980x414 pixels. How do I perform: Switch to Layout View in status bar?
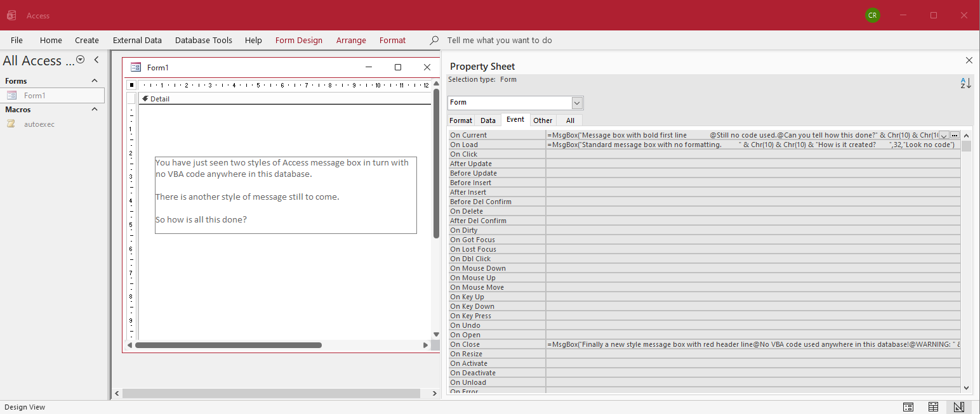(x=933, y=406)
